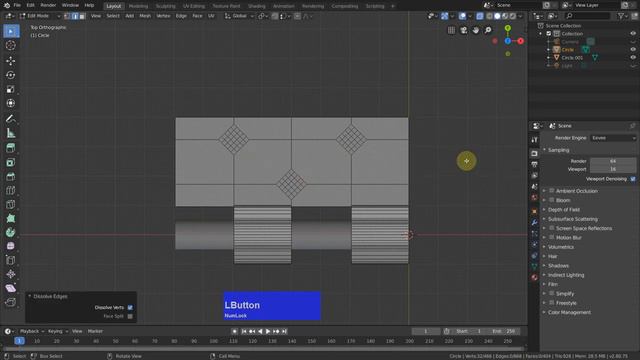640x360 pixels.
Task: Select the Shrink/Fatten tool
Action: 11,274
